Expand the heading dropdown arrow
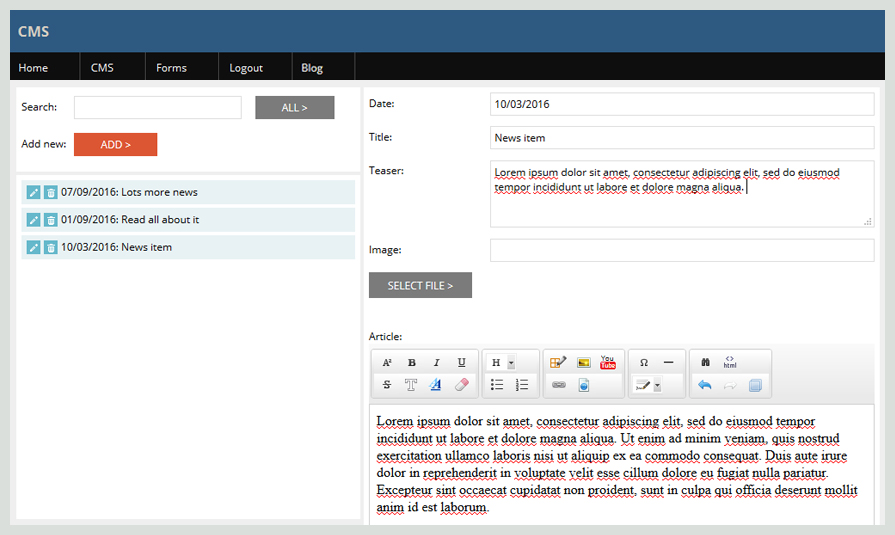The width and height of the screenshot is (895, 535). pyautogui.click(x=511, y=363)
